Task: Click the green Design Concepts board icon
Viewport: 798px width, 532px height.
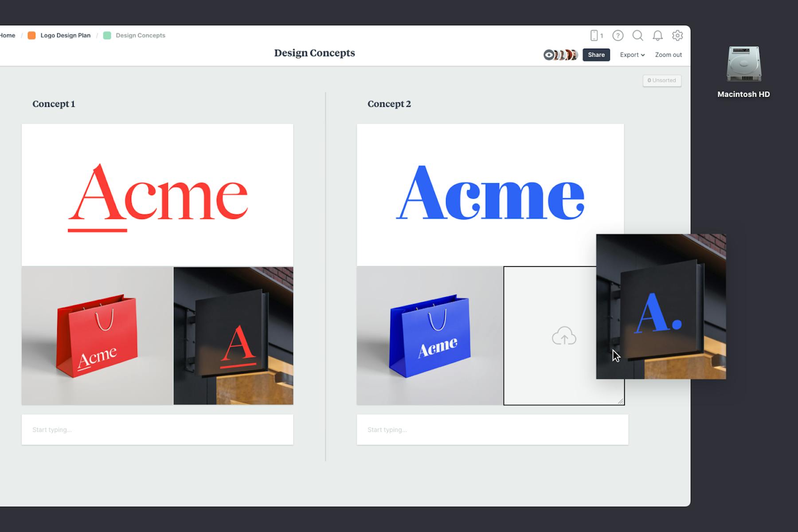Action: pos(106,35)
